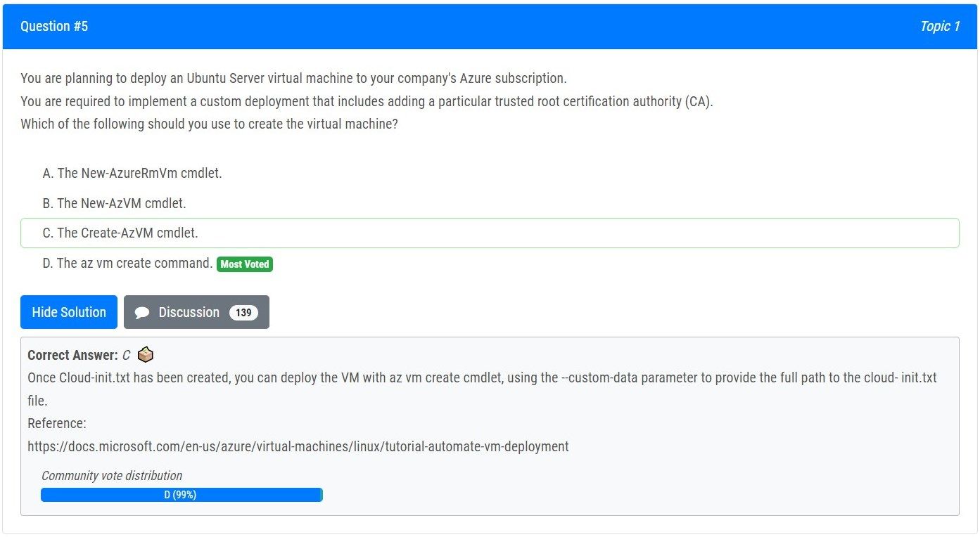This screenshot has width=980, height=537.
Task: Select option A, the New-AzureRmVm cmdlet
Action: 132,173
